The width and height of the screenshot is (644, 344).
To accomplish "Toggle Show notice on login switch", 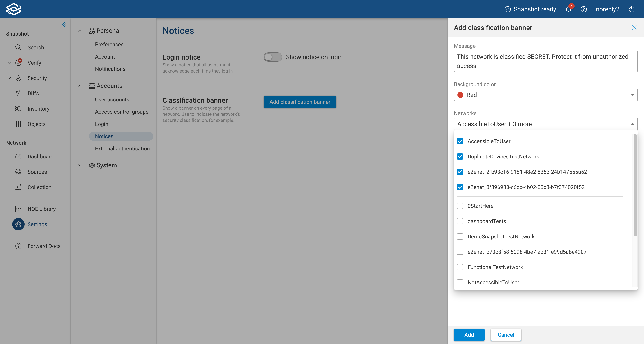I will coord(273,57).
